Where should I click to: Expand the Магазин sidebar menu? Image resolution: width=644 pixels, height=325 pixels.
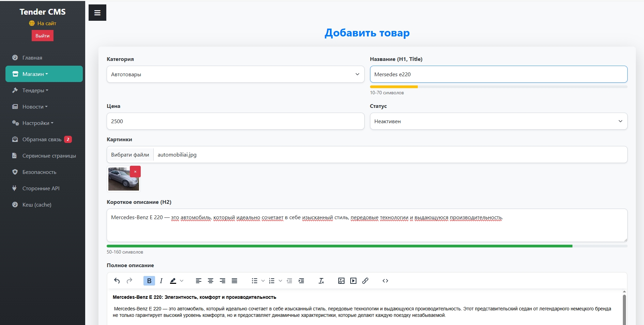pyautogui.click(x=34, y=74)
